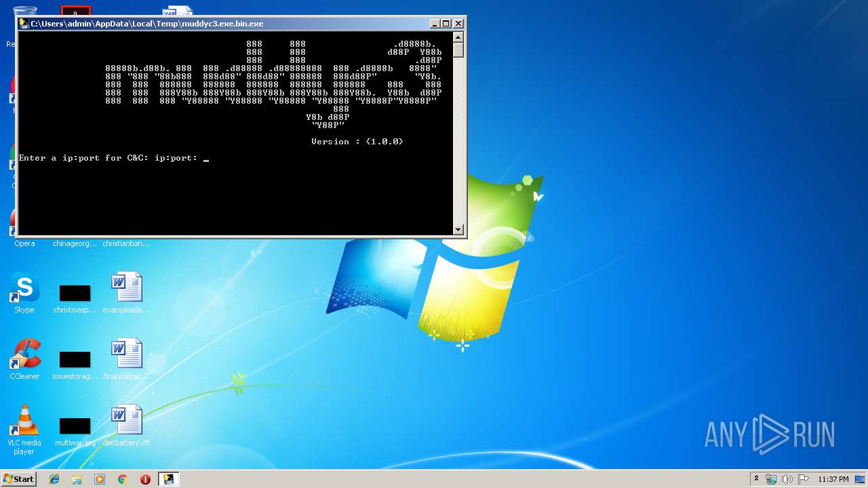
Task: Click the muddyc3.exe.bin.exe title bar text
Action: (x=147, y=24)
